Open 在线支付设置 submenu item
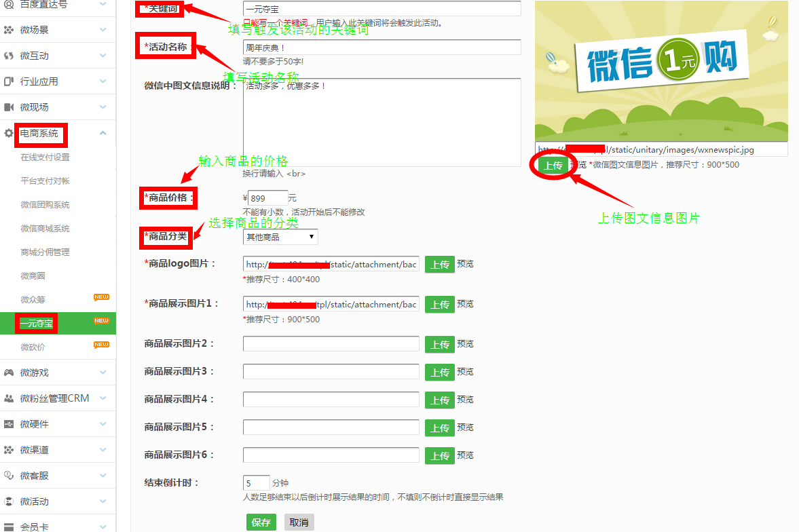 click(x=45, y=157)
